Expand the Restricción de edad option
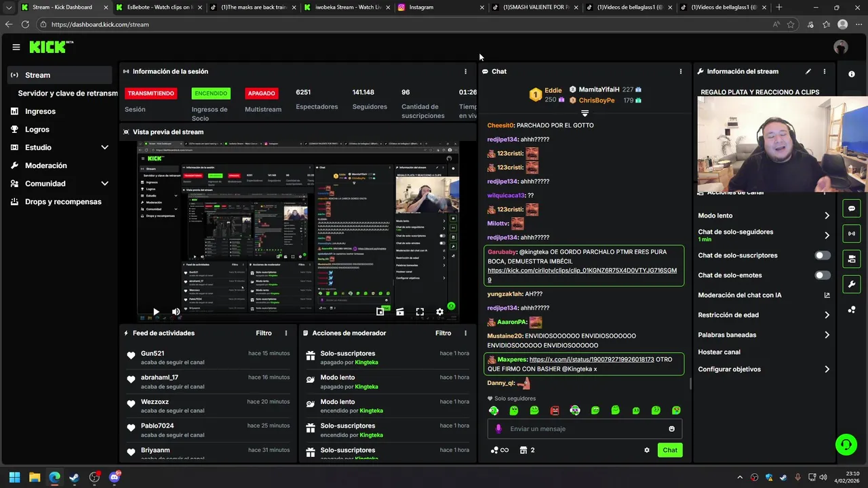Viewport: 868px width, 488px height. point(827,315)
